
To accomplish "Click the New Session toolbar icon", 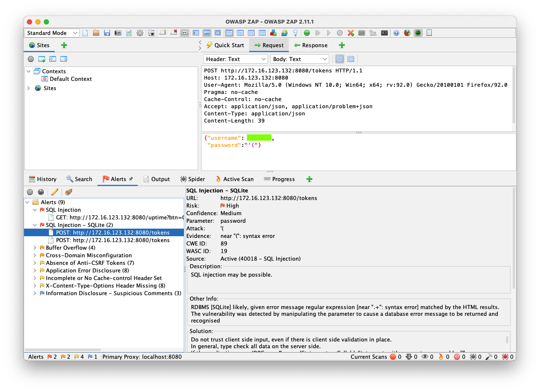I will pyautogui.click(x=85, y=33).
